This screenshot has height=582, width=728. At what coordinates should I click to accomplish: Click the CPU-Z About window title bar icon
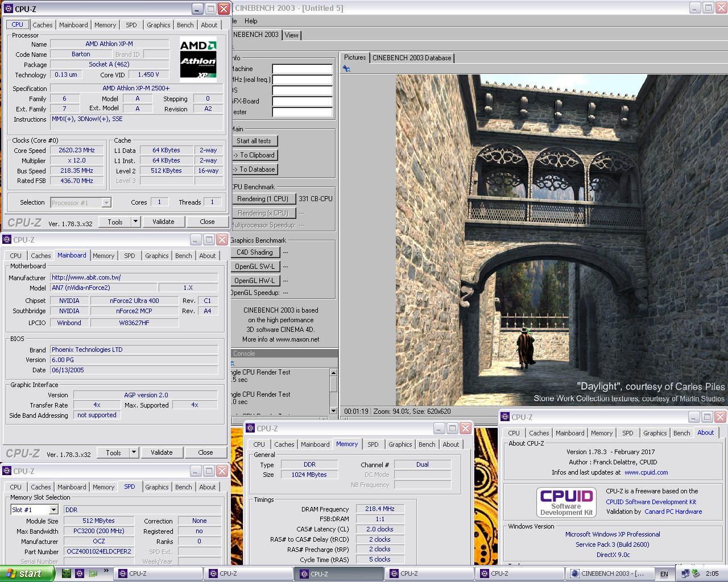505,417
